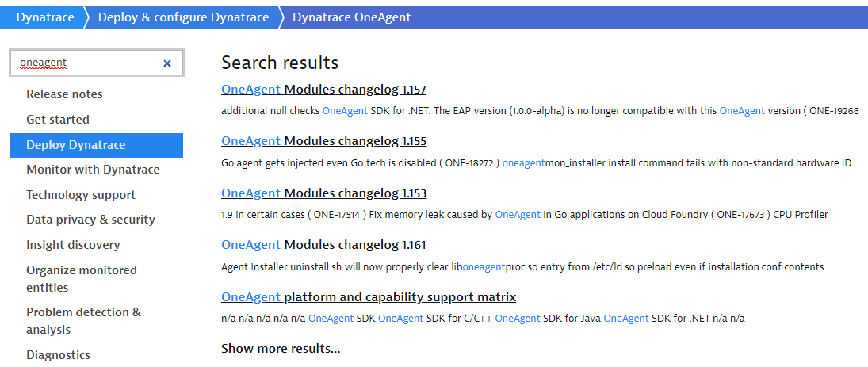
Task: Open OneAgent Modules changelog 1.157 result
Action: (x=323, y=90)
